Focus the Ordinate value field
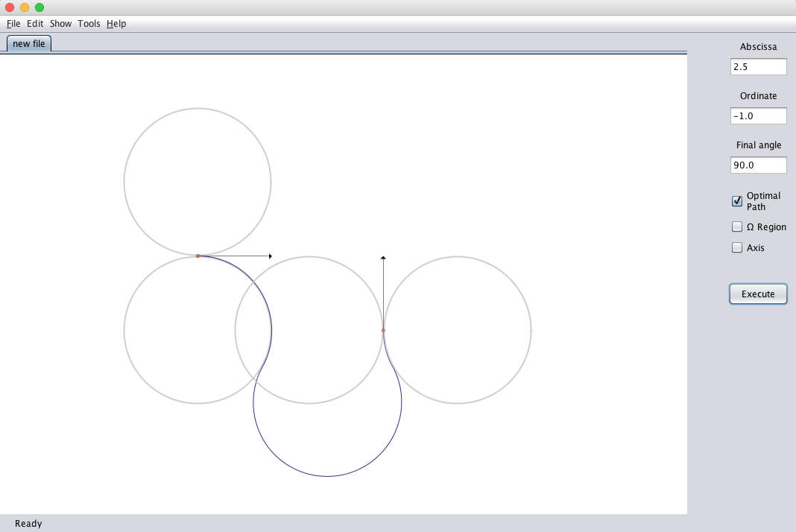The width and height of the screenshot is (796, 532). [x=758, y=116]
